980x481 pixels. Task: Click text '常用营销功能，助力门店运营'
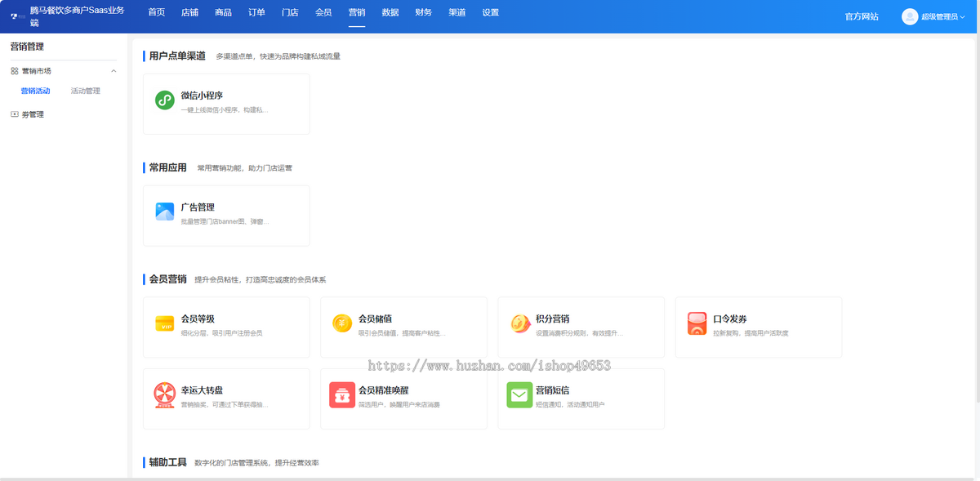pos(244,168)
